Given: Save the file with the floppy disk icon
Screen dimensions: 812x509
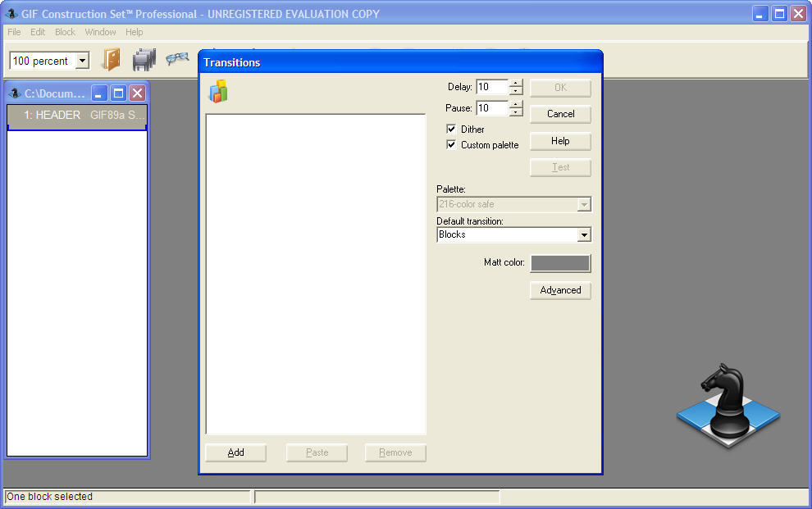Looking at the screenshot, I should point(144,59).
